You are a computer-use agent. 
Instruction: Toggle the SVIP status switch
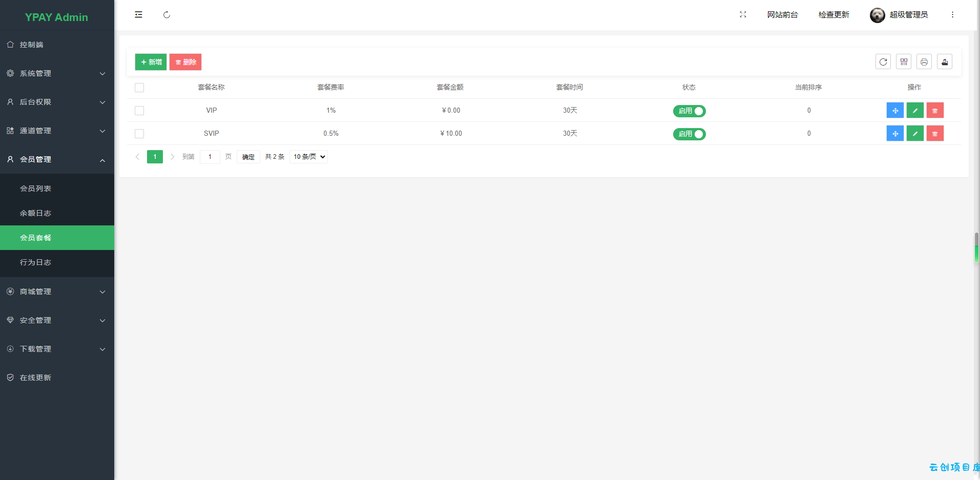[689, 134]
